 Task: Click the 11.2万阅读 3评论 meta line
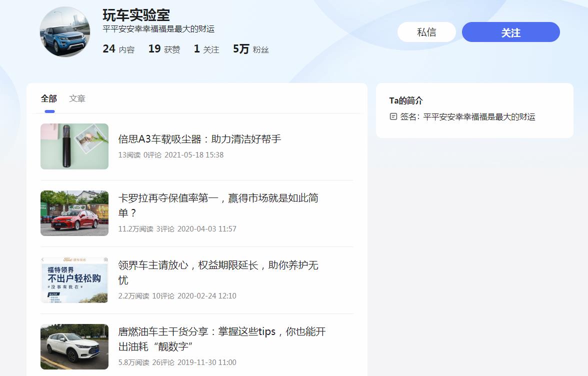(177, 228)
